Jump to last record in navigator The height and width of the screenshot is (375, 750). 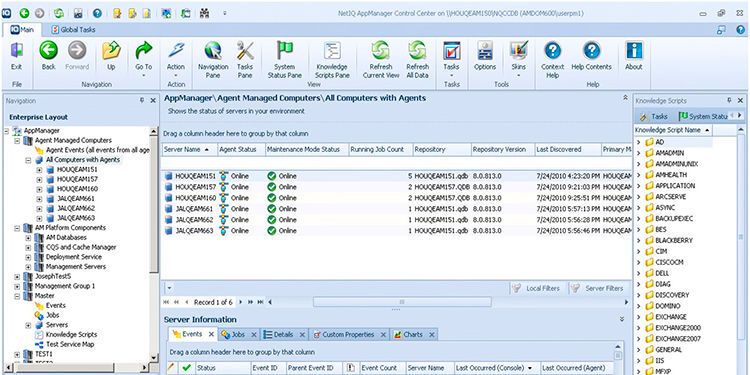260,302
